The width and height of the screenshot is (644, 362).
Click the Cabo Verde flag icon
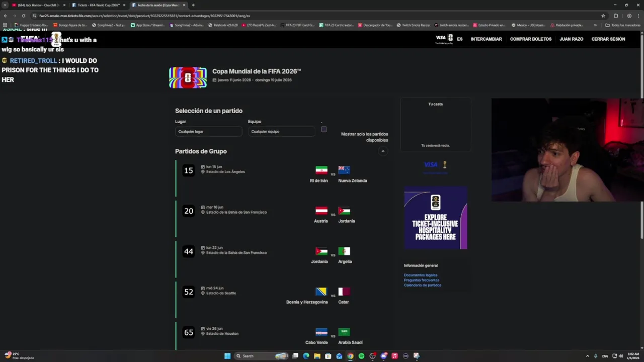[321, 332]
